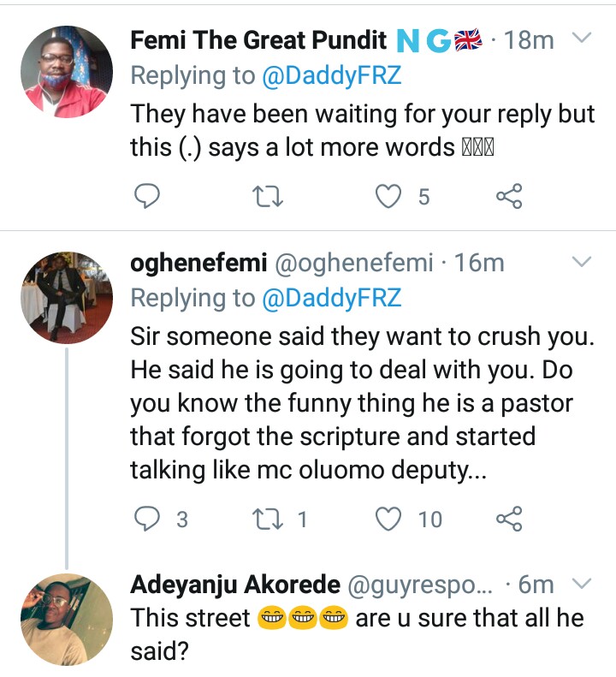
Task: View Femi The Great Pundit's profile picture
Action: 66,71
